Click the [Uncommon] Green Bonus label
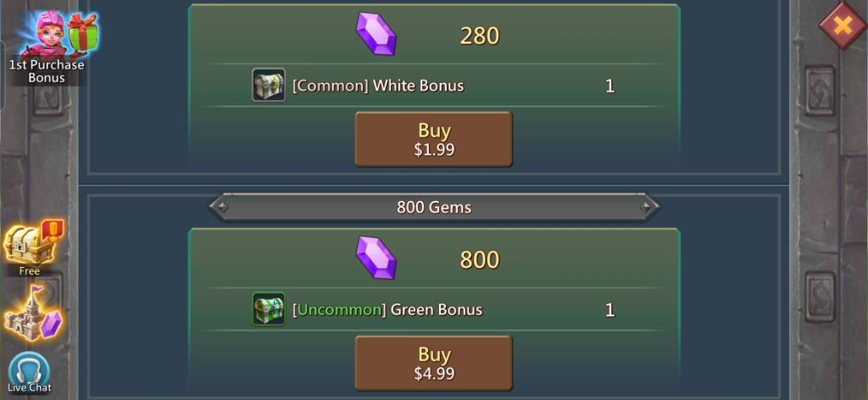This screenshot has width=868, height=400. 387,309
